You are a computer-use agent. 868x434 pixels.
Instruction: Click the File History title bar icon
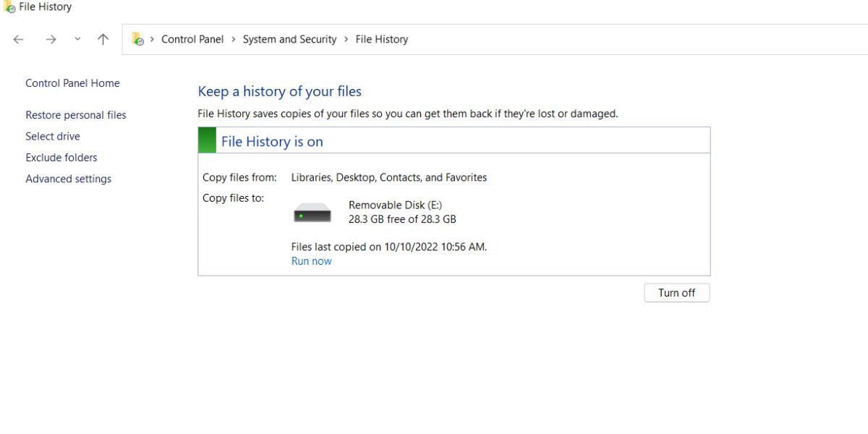[x=9, y=7]
